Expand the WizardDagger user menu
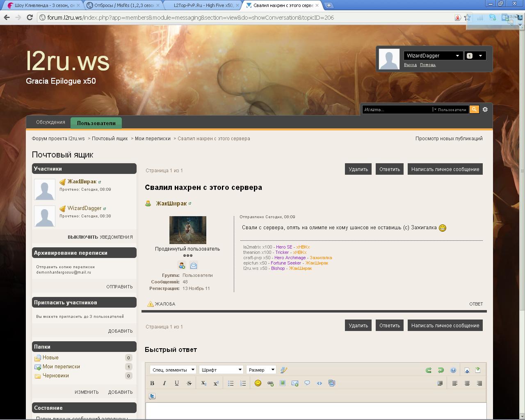Image resolution: width=525 pixels, height=420 pixels. click(433, 56)
